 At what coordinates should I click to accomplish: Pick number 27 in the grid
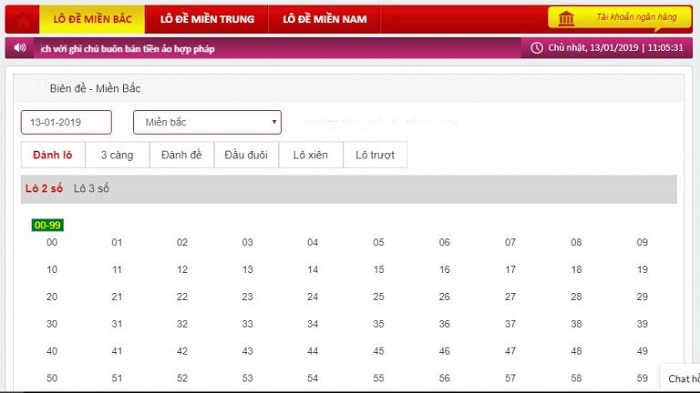coord(510,297)
